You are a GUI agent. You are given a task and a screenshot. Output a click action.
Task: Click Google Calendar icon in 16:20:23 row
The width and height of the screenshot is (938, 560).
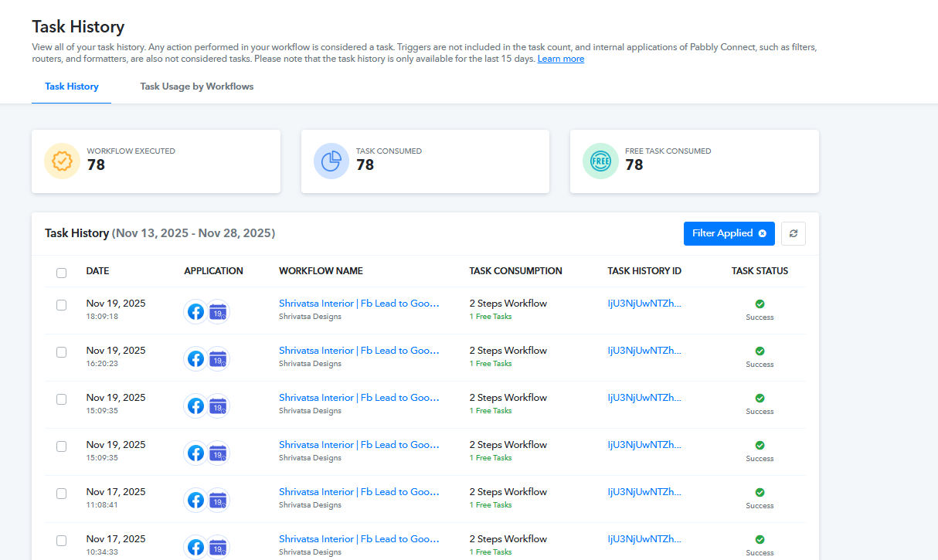[218, 359]
